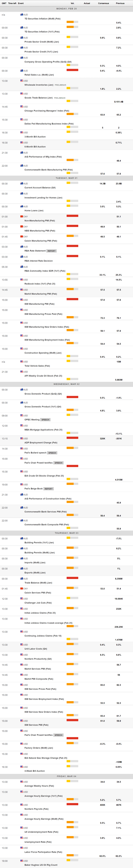Click the US flag beside ADP Employment Change
This screenshot has width=133, height=868.
[21, 438]
